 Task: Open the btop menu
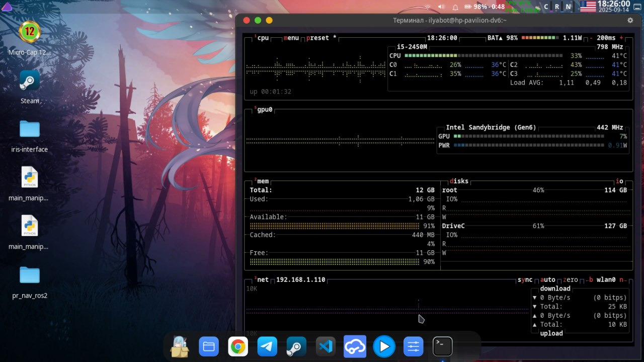tap(291, 38)
